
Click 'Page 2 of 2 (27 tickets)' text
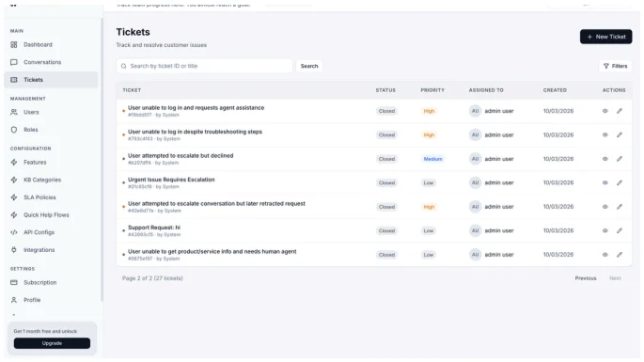pos(152,278)
